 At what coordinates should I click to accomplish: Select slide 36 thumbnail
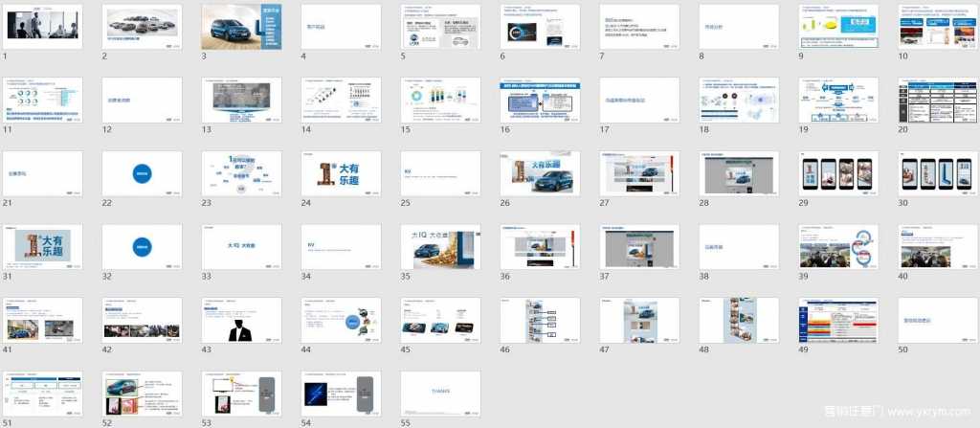coord(540,247)
